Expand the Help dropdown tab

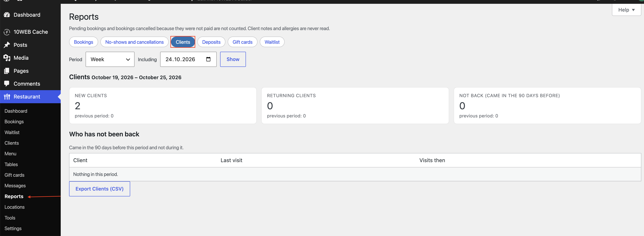point(626,10)
